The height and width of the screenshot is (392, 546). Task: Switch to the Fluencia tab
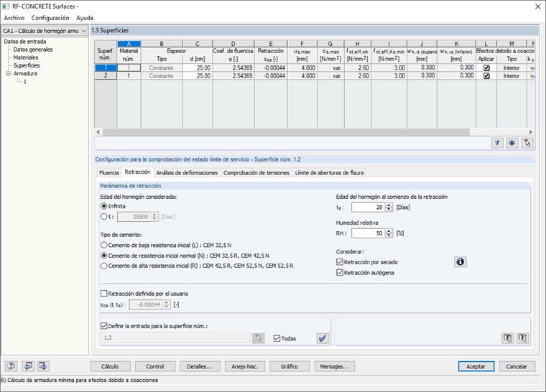coord(109,173)
